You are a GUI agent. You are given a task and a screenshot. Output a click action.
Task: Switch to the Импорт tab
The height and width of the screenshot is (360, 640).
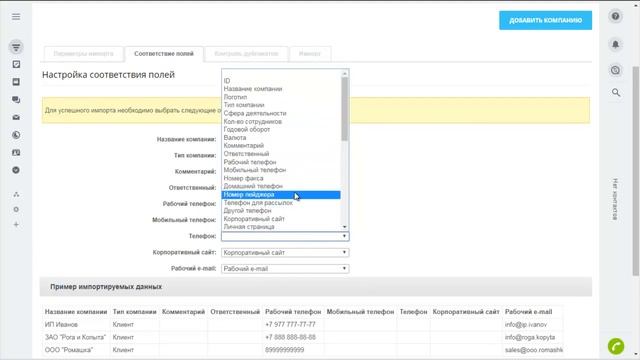[310, 54]
